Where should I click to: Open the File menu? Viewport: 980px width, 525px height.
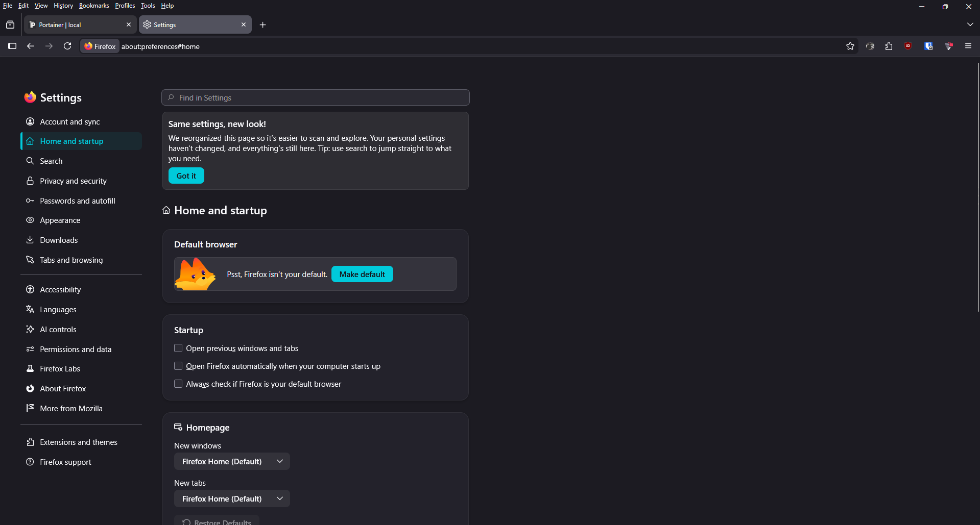click(x=8, y=6)
